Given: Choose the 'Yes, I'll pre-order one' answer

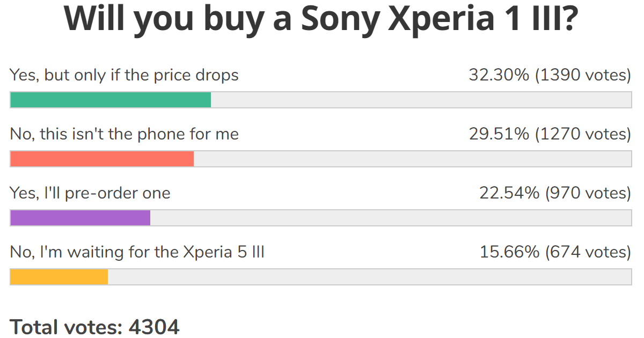Looking at the screenshot, I should [x=90, y=193].
